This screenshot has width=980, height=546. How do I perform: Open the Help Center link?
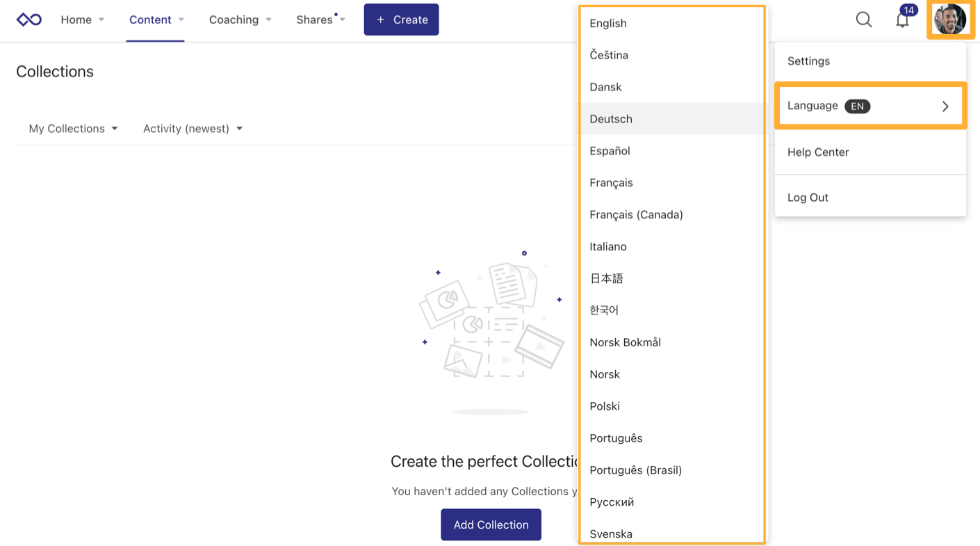818,152
